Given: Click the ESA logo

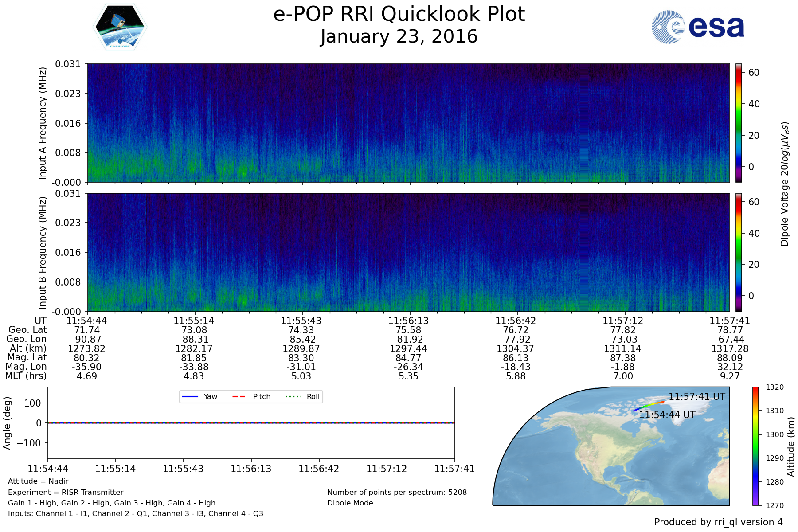Looking at the screenshot, I should pyautogui.click(x=698, y=27).
